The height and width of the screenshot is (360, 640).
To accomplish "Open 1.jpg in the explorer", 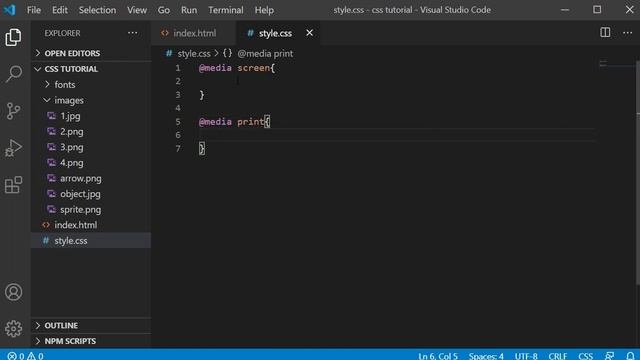I will point(91,116).
